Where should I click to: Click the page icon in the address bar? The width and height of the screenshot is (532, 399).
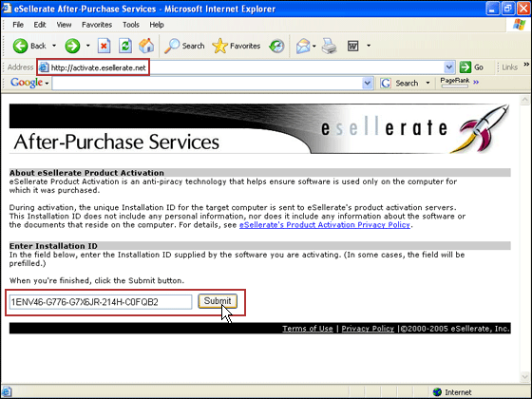(43, 67)
